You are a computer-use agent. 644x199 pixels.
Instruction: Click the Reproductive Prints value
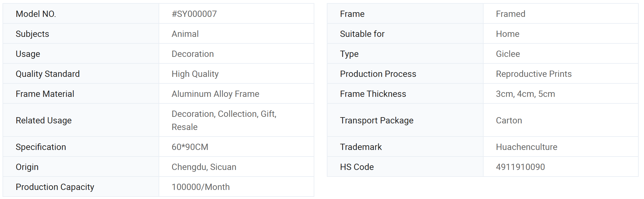534,74
